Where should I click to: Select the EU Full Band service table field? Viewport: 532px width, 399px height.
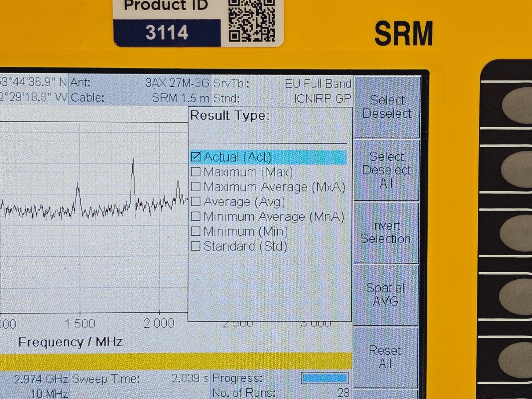318,83
